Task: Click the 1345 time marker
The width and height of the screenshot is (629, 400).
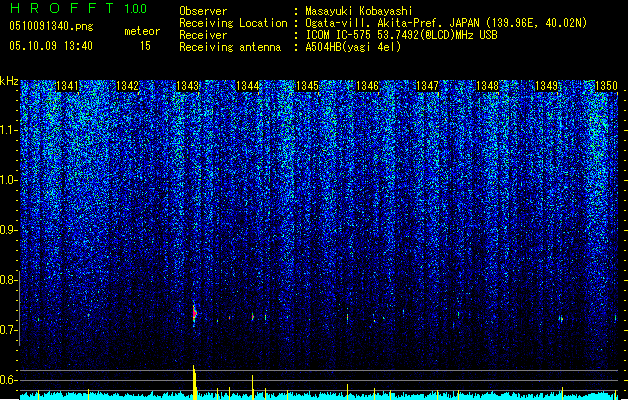Action: [307, 86]
